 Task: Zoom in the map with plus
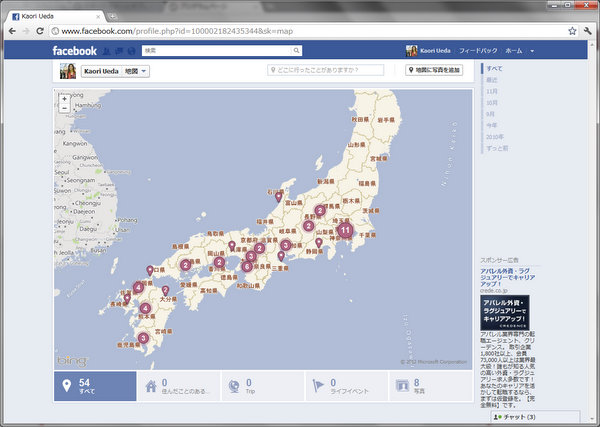click(x=64, y=99)
